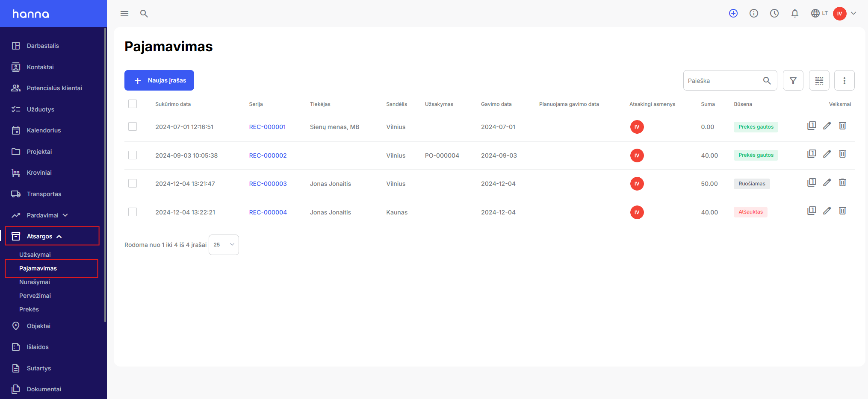868x399 pixels.
Task: Open link REC-000002
Action: coord(268,155)
